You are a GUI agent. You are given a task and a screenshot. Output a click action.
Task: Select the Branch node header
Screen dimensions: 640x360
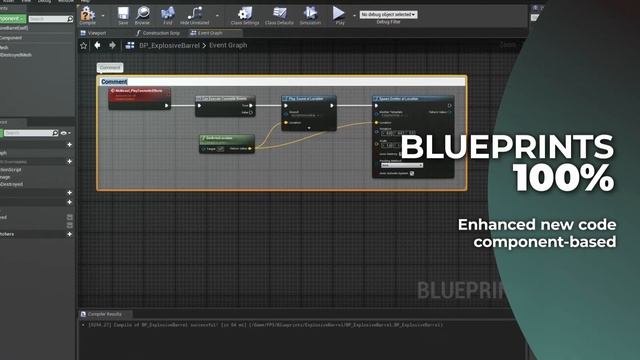[x=226, y=98]
